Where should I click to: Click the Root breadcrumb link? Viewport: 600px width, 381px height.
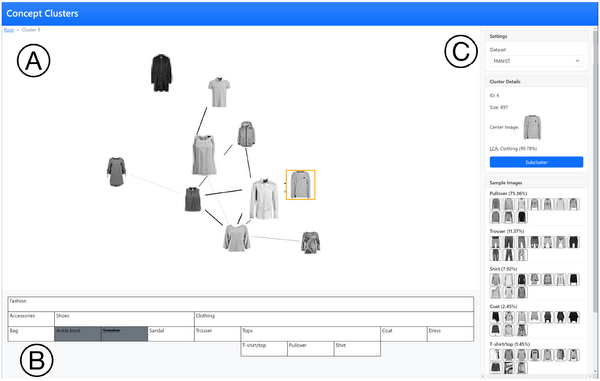coord(9,30)
